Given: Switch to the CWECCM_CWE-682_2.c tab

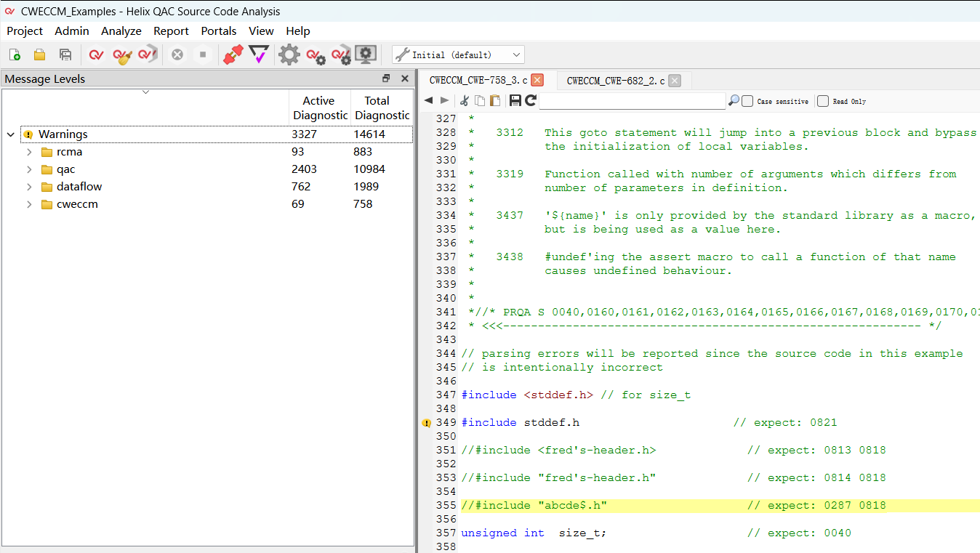Looking at the screenshot, I should tap(615, 81).
